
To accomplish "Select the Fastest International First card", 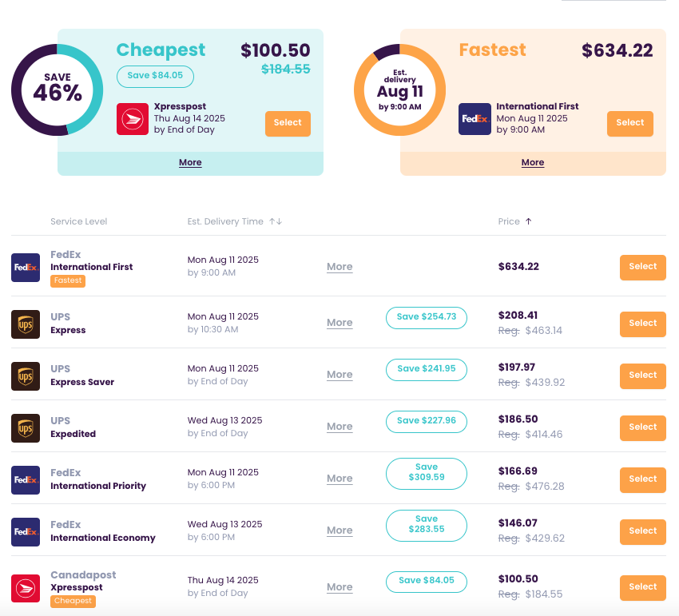I will click(x=629, y=123).
